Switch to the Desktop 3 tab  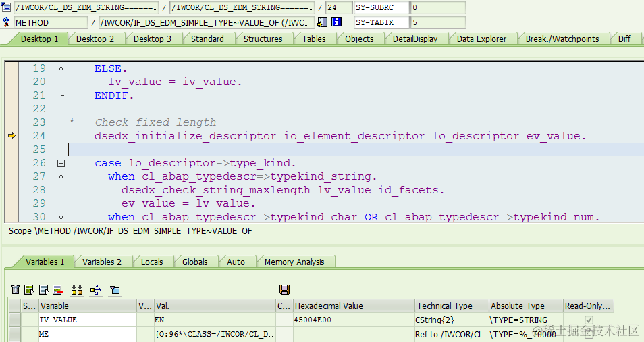(153, 39)
